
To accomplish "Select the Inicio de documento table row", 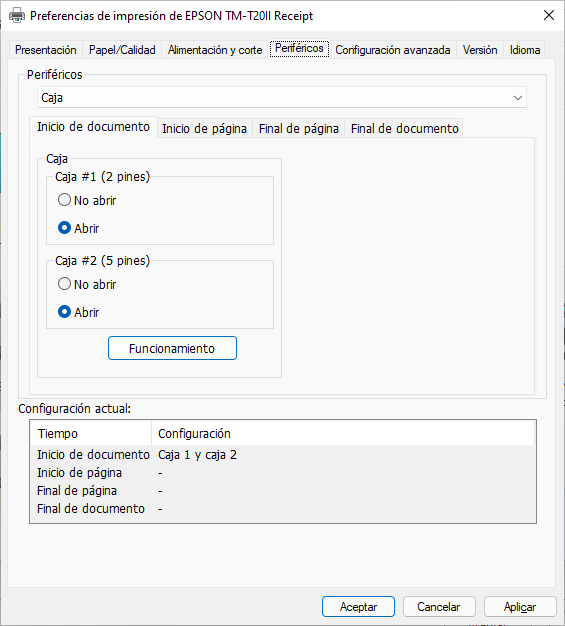I will [x=283, y=455].
